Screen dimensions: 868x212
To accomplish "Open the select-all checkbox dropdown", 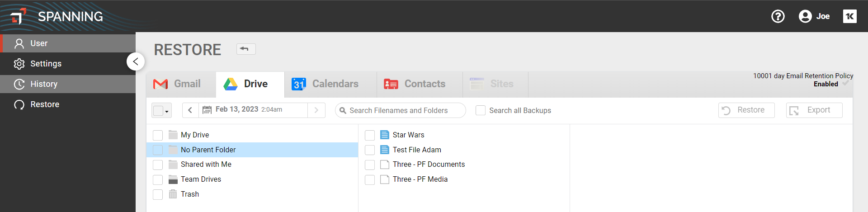I will coord(161,110).
